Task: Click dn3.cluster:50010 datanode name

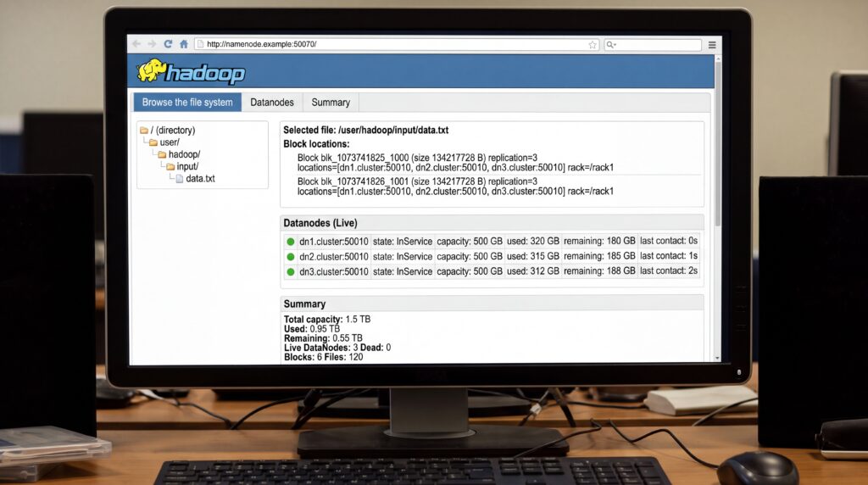Action: point(334,271)
